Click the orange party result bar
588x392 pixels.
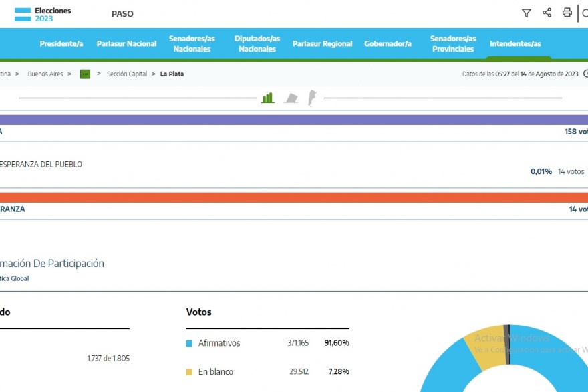pyautogui.click(x=294, y=197)
